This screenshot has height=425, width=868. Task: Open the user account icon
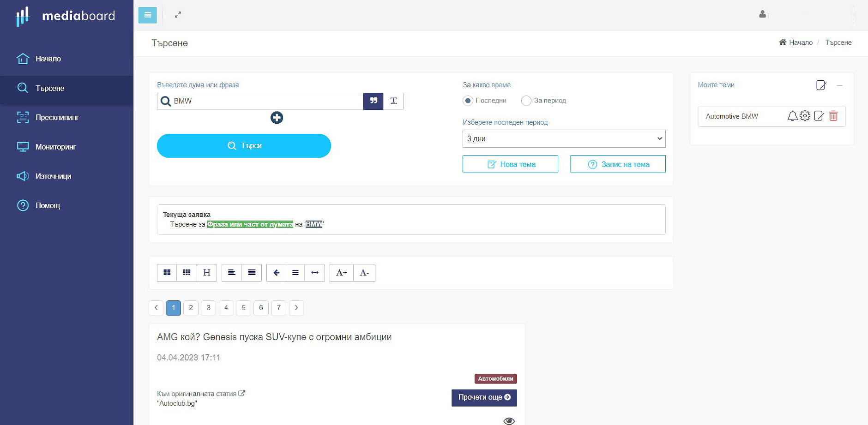762,14
